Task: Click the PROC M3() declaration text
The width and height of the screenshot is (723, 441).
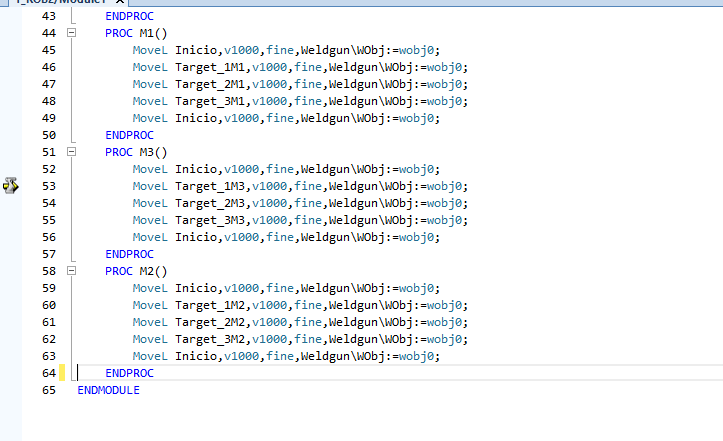Action: click(x=136, y=152)
